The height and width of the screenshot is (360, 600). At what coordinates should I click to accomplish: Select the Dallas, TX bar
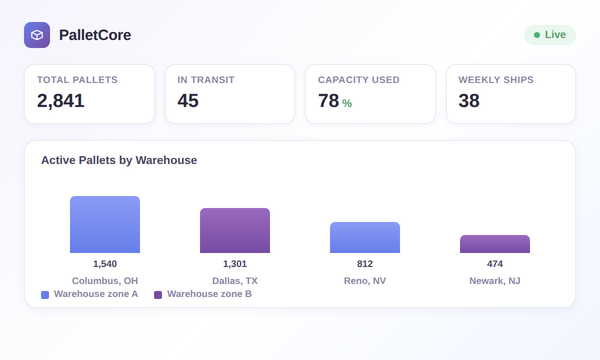pyautogui.click(x=235, y=230)
